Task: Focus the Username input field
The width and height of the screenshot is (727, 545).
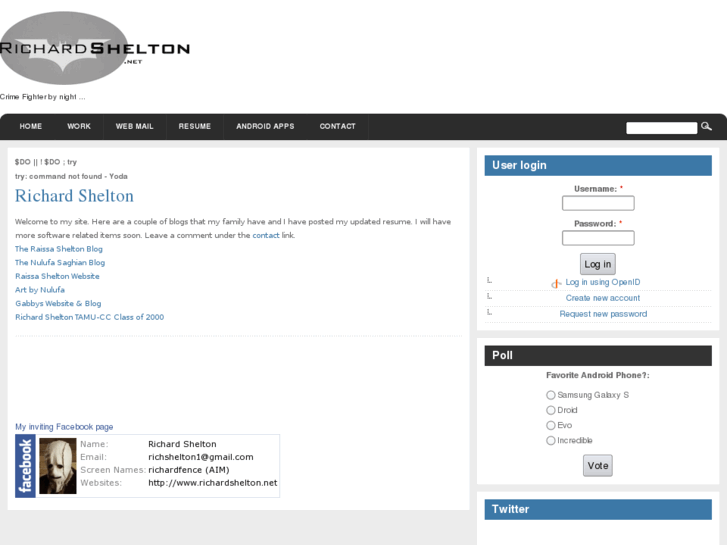Action: (x=598, y=203)
